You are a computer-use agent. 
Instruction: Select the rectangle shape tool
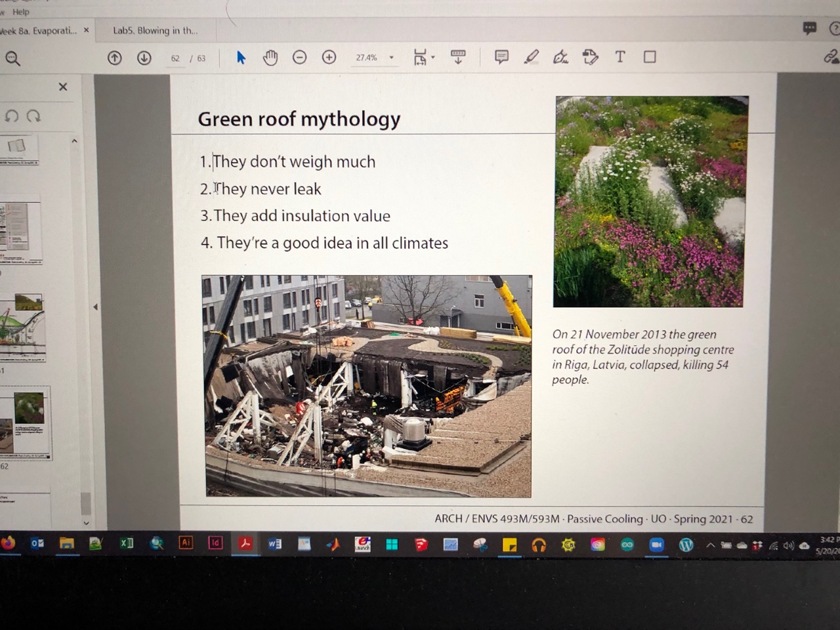point(650,57)
